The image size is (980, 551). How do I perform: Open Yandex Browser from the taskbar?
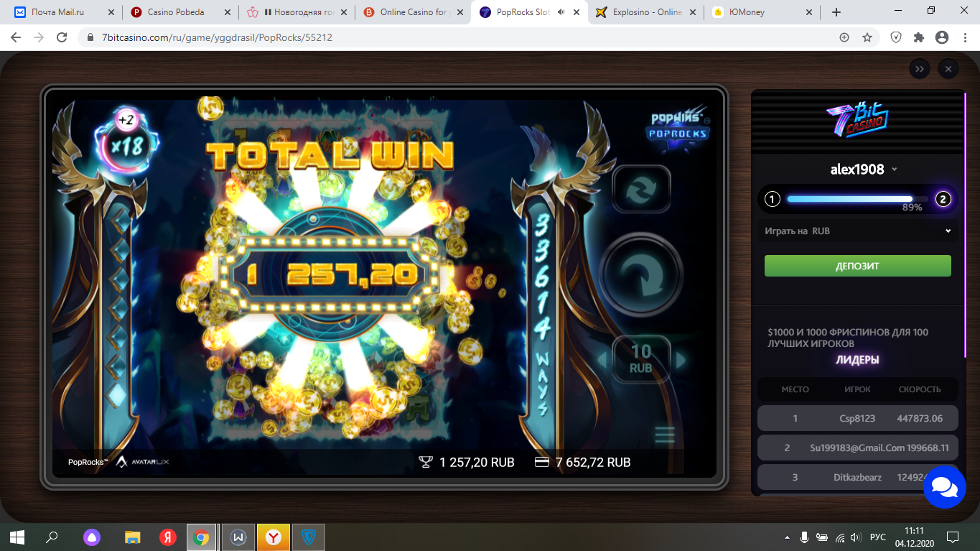coord(274,537)
